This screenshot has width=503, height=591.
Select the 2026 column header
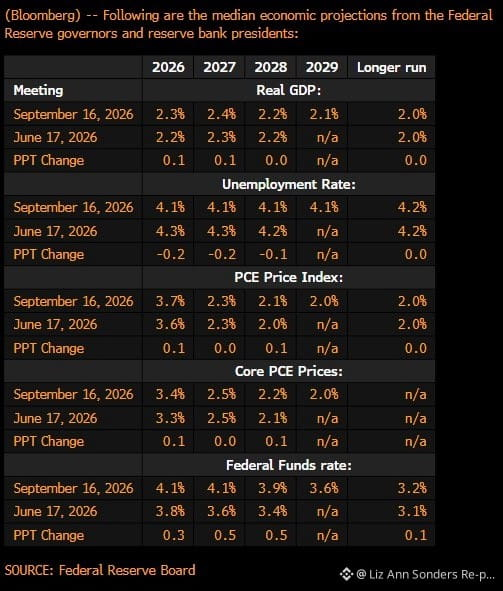pyautogui.click(x=168, y=67)
